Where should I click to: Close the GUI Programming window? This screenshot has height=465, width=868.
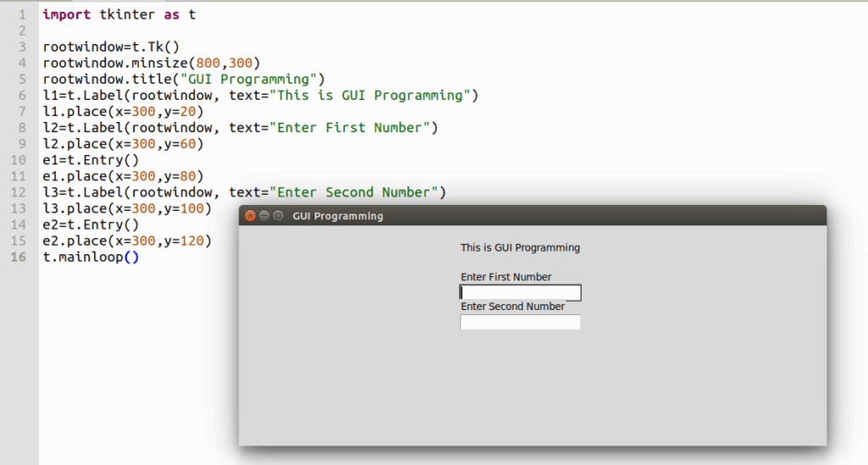pos(250,216)
